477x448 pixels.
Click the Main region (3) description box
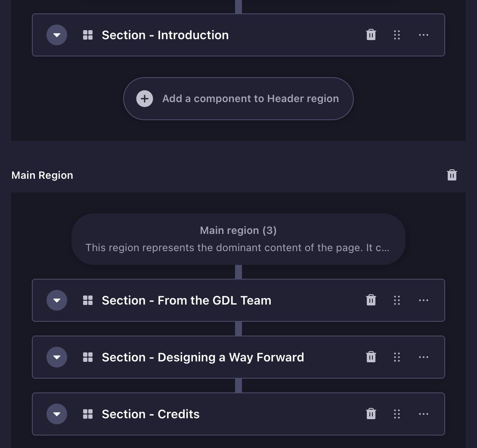coord(238,239)
